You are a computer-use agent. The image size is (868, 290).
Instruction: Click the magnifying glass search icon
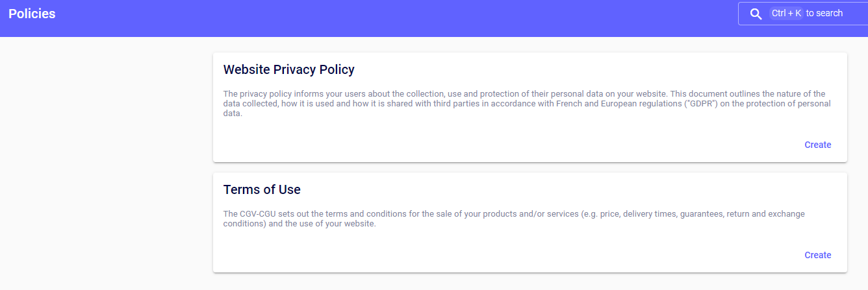756,14
